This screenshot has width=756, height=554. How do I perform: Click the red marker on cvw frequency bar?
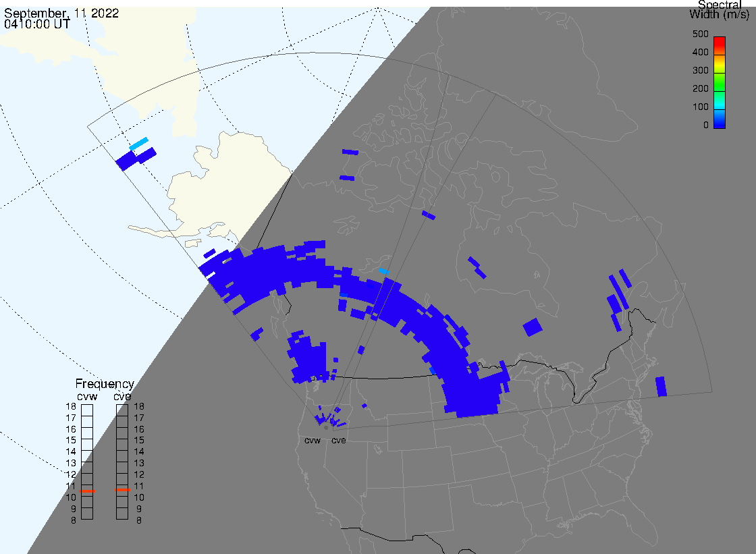pyautogui.click(x=87, y=491)
